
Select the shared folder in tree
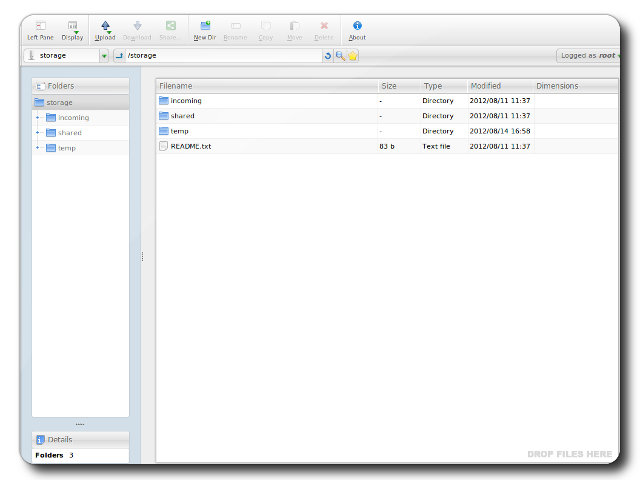click(x=70, y=133)
